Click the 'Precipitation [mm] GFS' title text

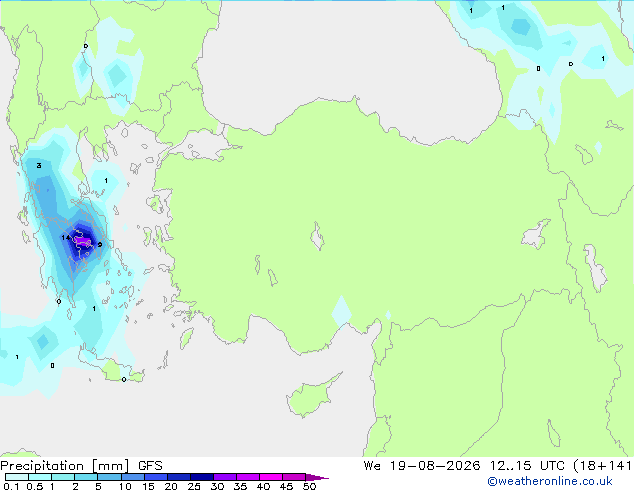pos(81,466)
